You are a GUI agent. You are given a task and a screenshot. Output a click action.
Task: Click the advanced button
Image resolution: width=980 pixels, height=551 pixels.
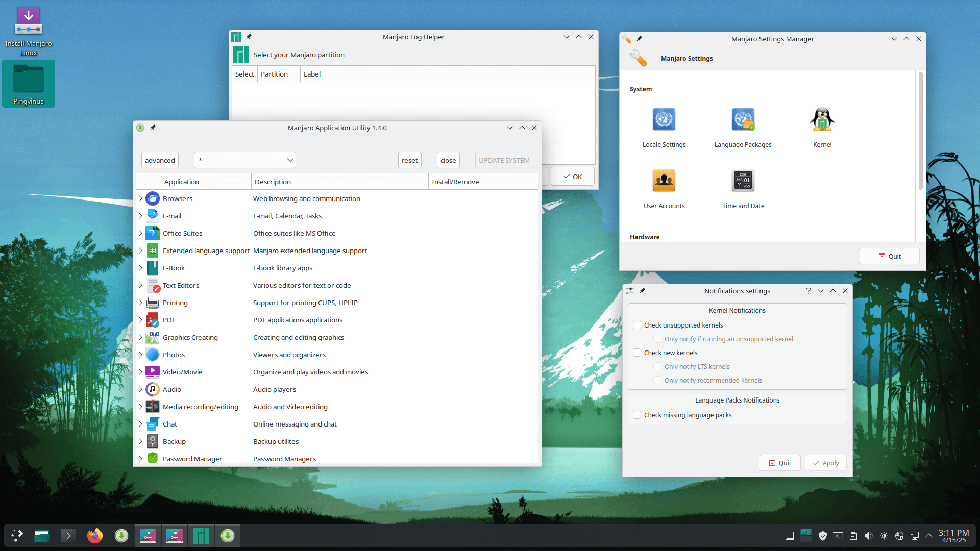pyautogui.click(x=160, y=160)
